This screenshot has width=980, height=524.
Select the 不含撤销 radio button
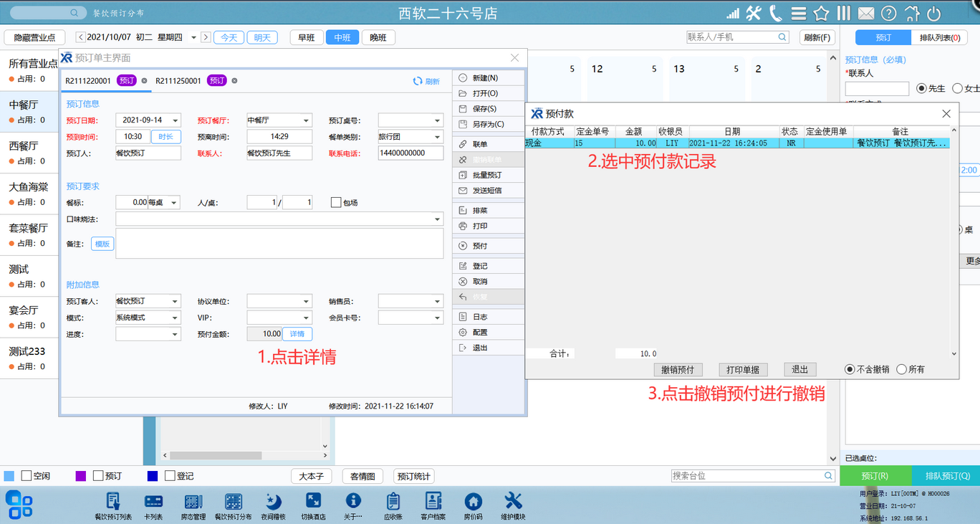point(850,369)
